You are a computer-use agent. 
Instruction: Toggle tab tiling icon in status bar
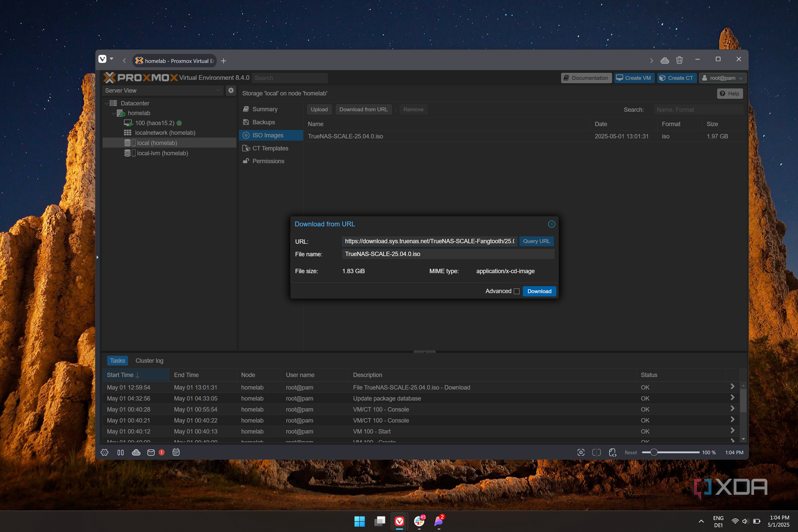point(597,452)
